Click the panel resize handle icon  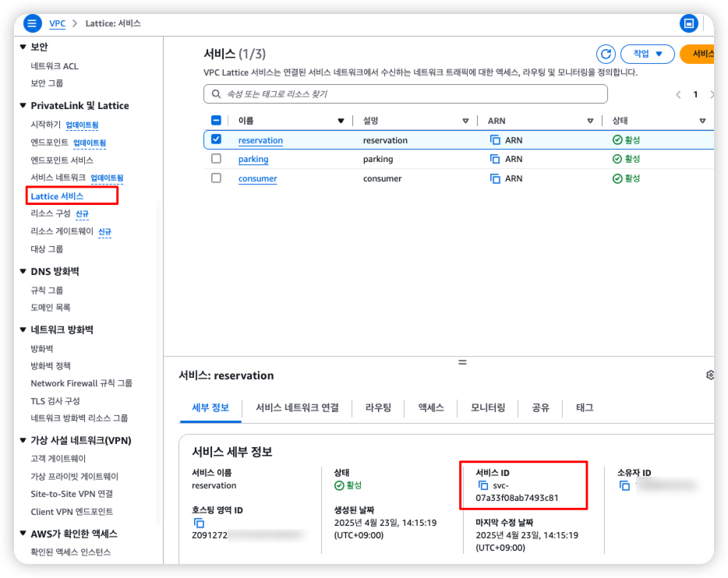click(x=462, y=362)
